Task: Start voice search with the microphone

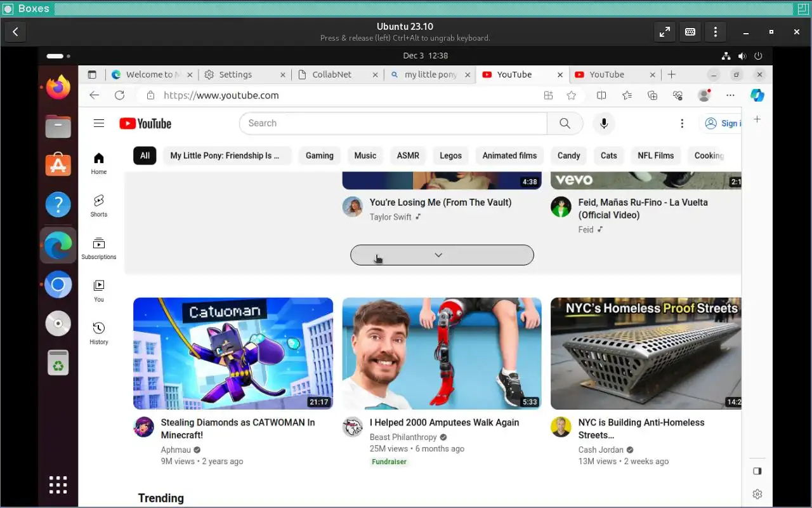Action: point(604,123)
